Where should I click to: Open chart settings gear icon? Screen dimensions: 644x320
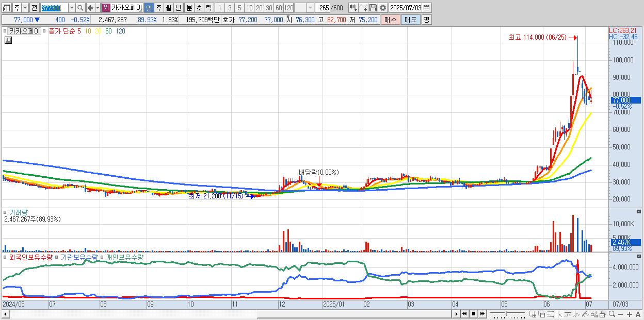(382, 8)
